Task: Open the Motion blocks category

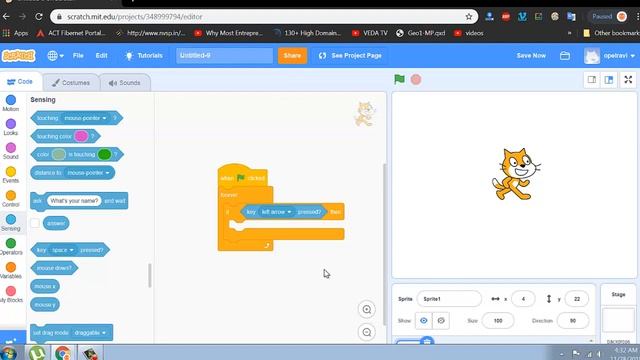Action: [x=11, y=103]
